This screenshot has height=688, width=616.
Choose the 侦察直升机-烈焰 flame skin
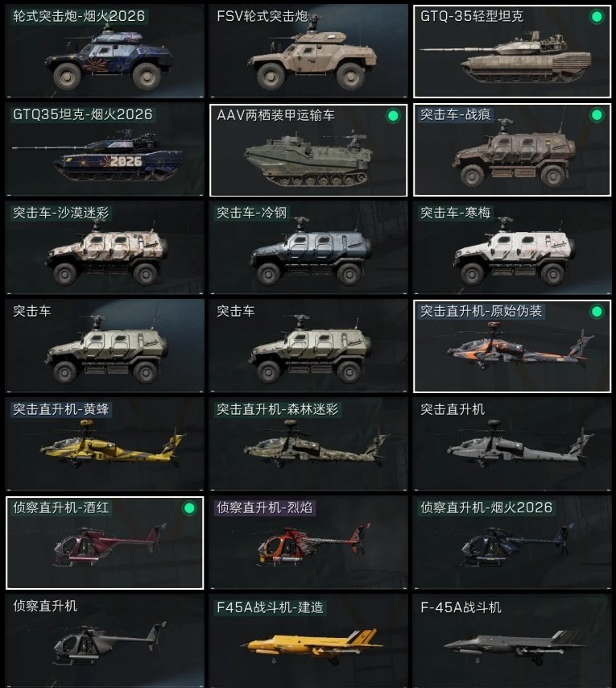point(308,542)
